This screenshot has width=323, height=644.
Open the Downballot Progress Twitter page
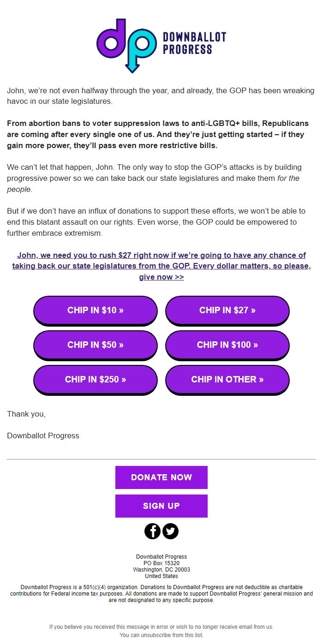tap(171, 531)
